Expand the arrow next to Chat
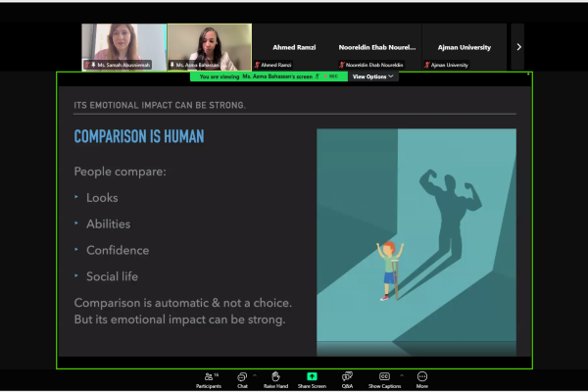 255,375
